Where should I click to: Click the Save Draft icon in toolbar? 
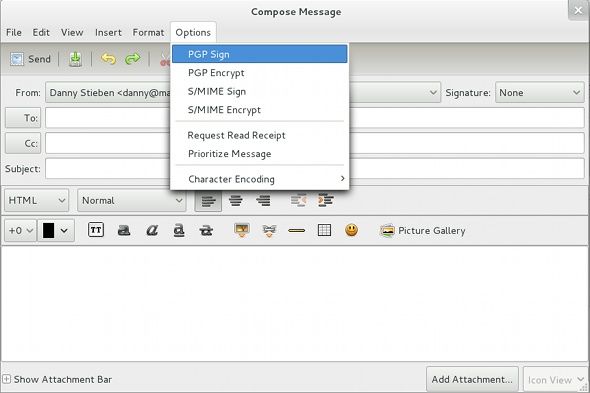point(75,59)
